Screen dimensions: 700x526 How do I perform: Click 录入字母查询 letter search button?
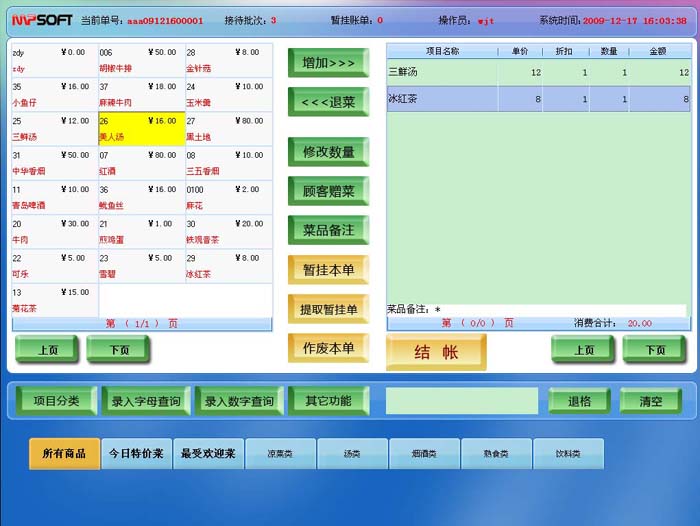(146, 401)
